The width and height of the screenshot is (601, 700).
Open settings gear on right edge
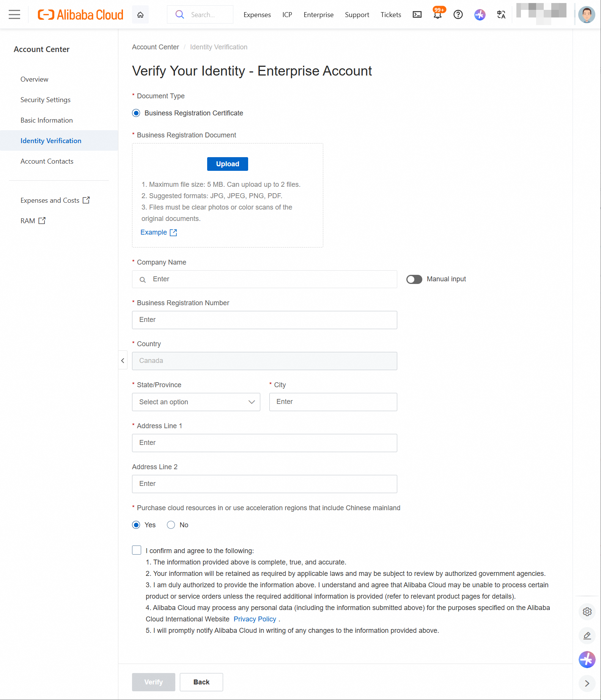tap(587, 612)
